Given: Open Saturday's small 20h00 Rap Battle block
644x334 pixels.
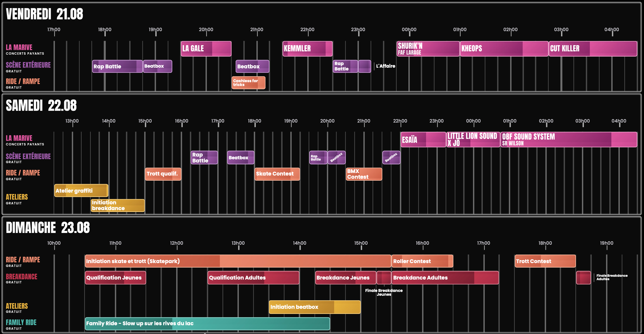Looking at the screenshot, I should click(318, 157).
